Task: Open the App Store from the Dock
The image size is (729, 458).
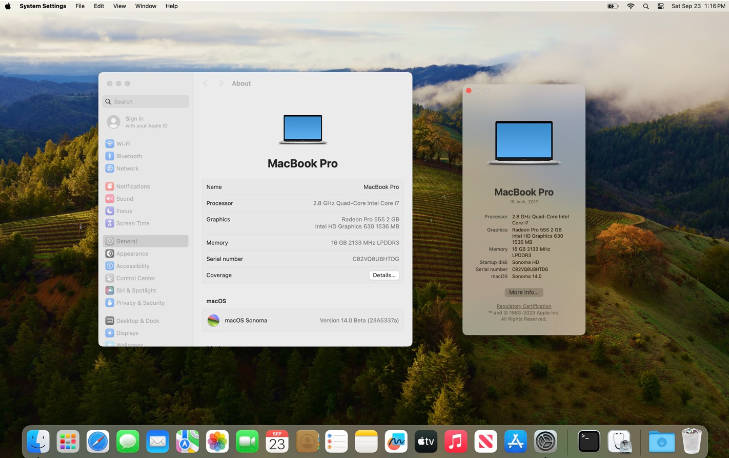Action: coord(516,441)
